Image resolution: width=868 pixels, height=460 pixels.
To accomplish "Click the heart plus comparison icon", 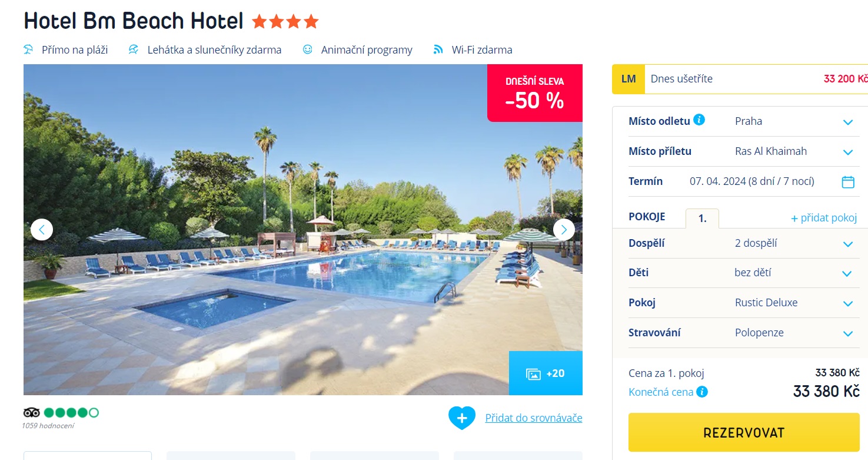I will point(462,418).
